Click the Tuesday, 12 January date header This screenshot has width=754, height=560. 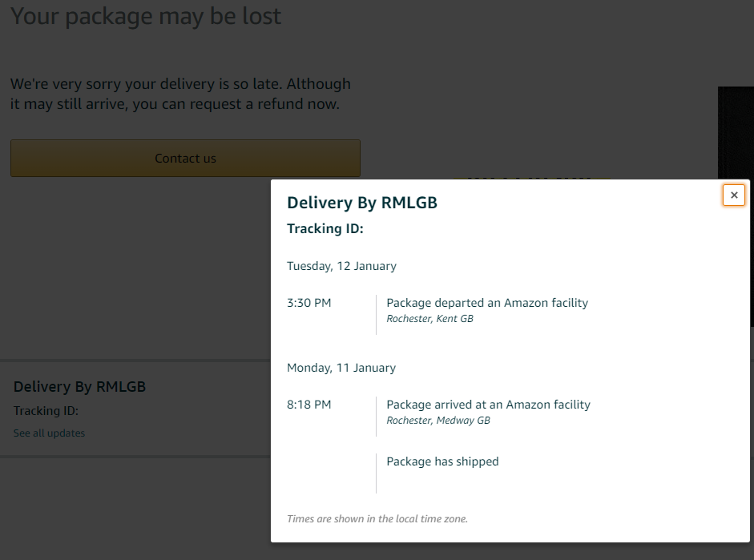[341, 266]
